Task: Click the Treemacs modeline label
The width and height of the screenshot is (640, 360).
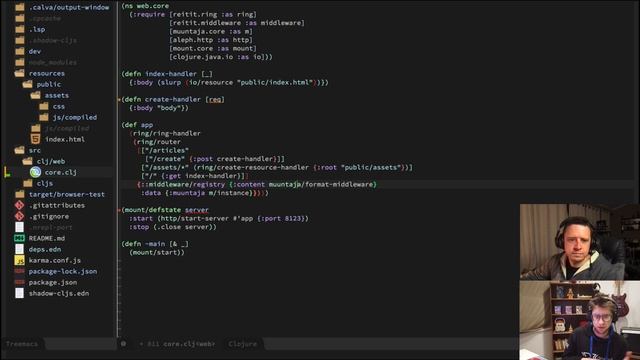Action: pos(22,344)
